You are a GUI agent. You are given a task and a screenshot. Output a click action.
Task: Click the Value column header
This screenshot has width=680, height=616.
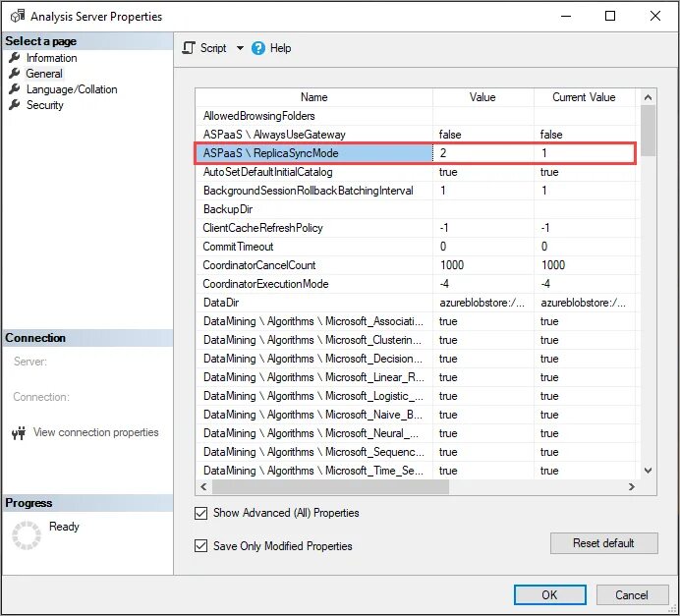[x=482, y=97]
